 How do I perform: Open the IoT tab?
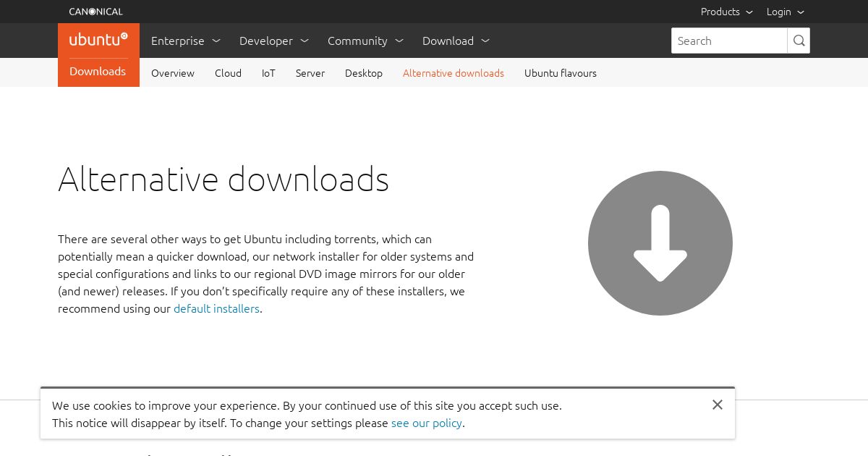point(268,72)
